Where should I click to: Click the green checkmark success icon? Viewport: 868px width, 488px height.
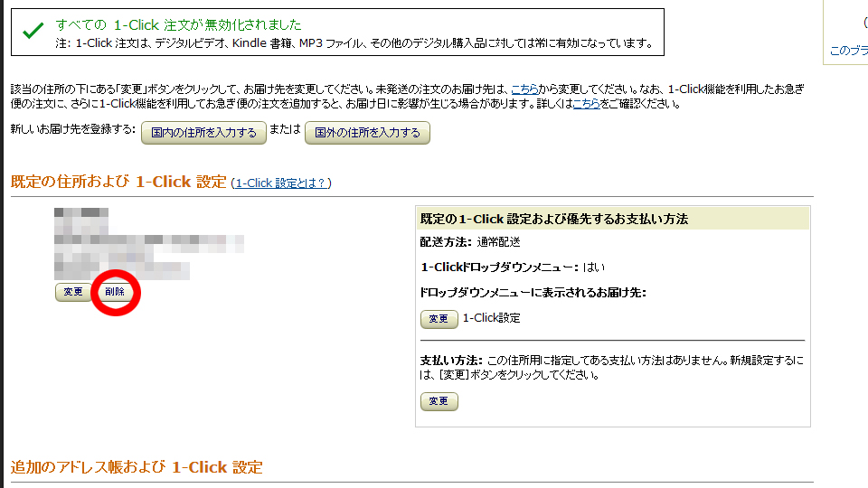tap(33, 31)
